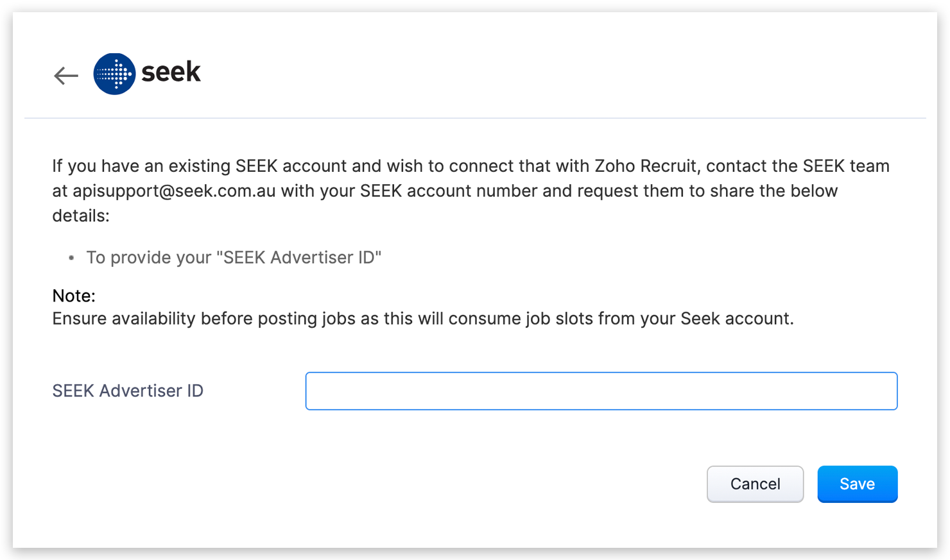Click the Note: heading
Viewport: 950px width, 560px height.
tap(74, 296)
